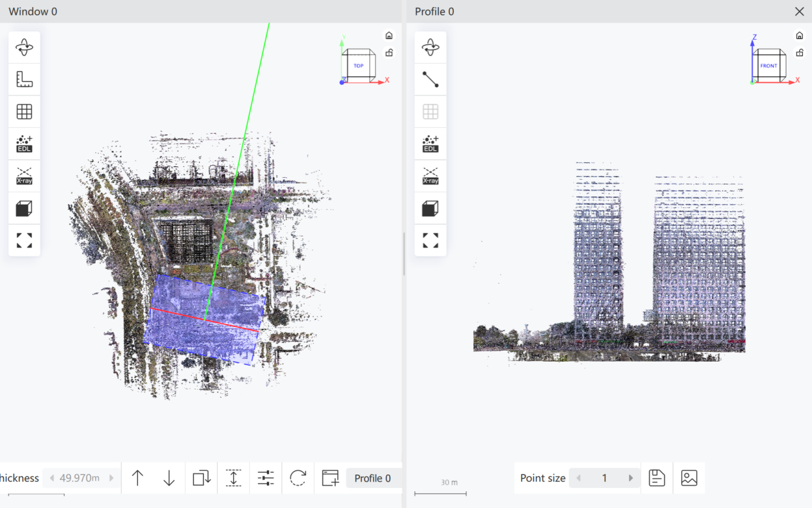Decrease thickness value with left arrow
The image size is (812, 508).
pos(52,478)
